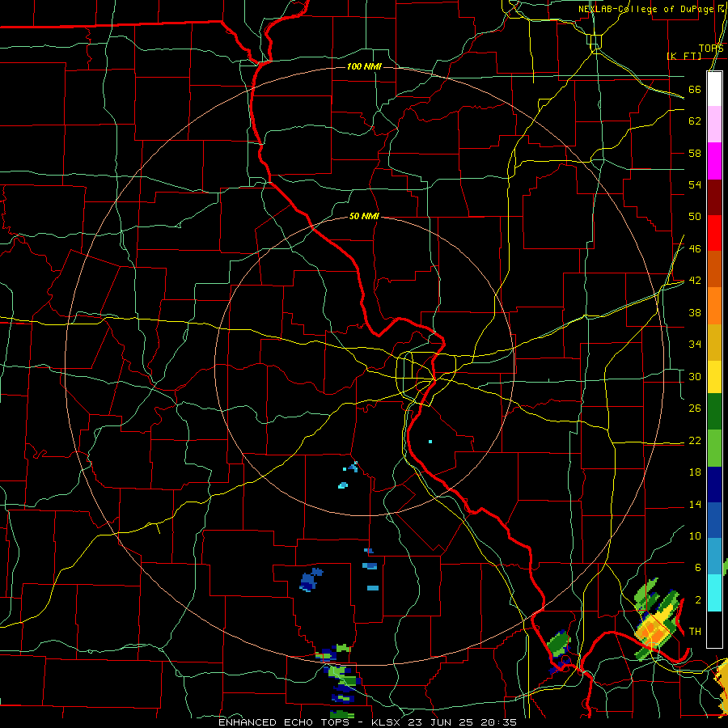Viewport: 728px width, 728px height.
Task: Click the "46" legend value
Action: coord(695,249)
